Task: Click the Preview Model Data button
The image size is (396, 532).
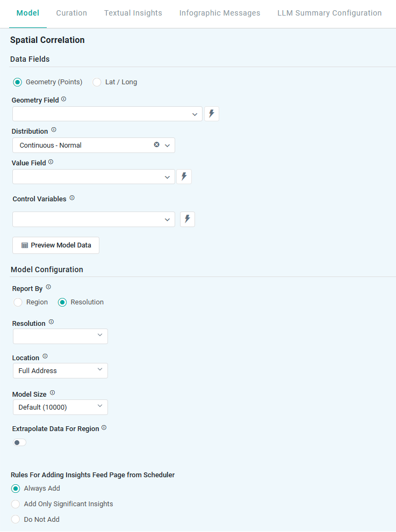Action: tap(56, 245)
